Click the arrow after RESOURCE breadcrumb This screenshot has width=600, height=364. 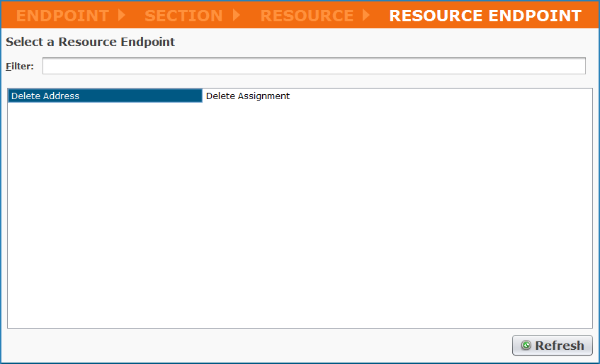[x=366, y=15]
